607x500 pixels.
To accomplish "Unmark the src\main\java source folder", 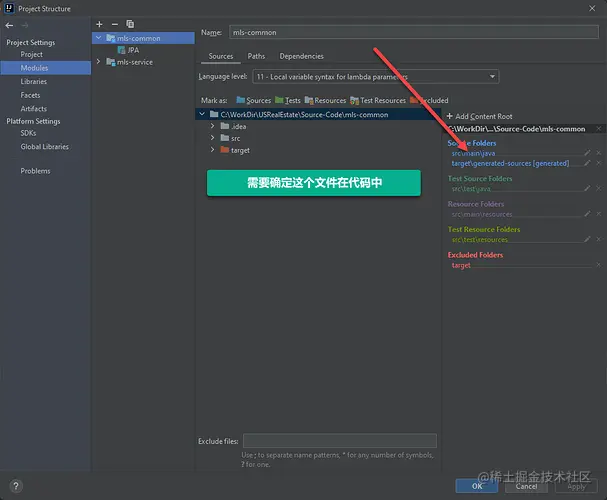I will pyautogui.click(x=598, y=153).
